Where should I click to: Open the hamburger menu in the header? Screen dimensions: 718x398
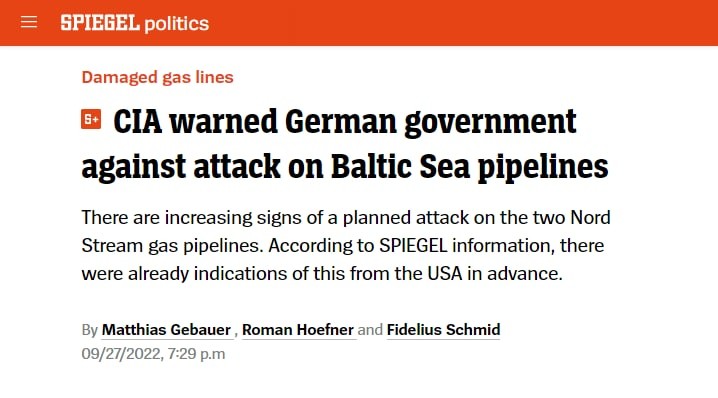29,22
